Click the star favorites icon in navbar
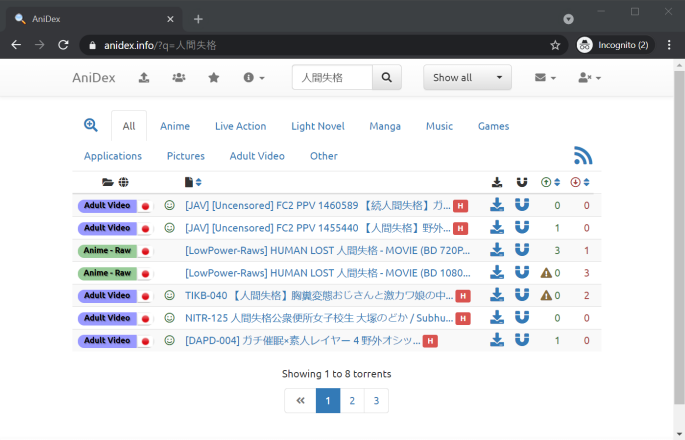This screenshot has height=440, width=685. coord(214,78)
